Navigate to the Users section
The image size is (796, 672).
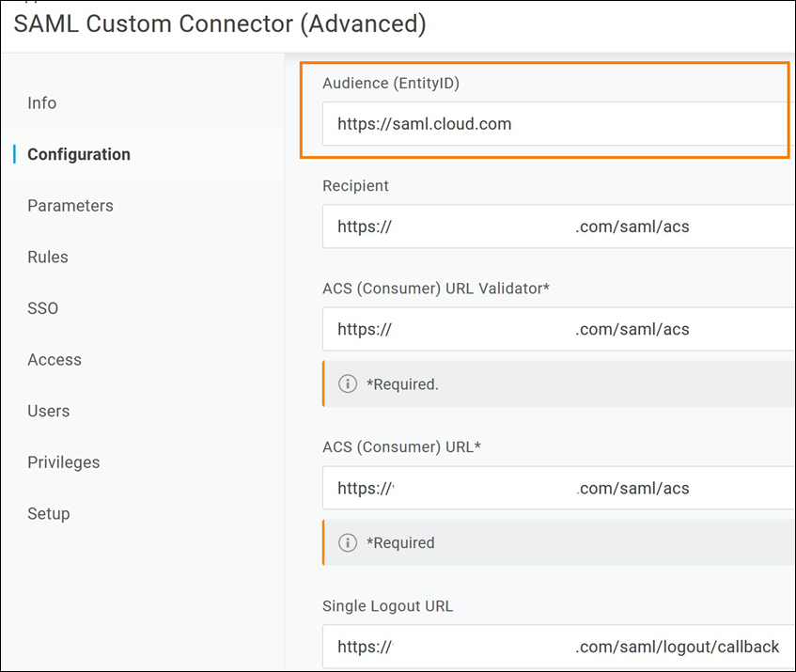[49, 411]
